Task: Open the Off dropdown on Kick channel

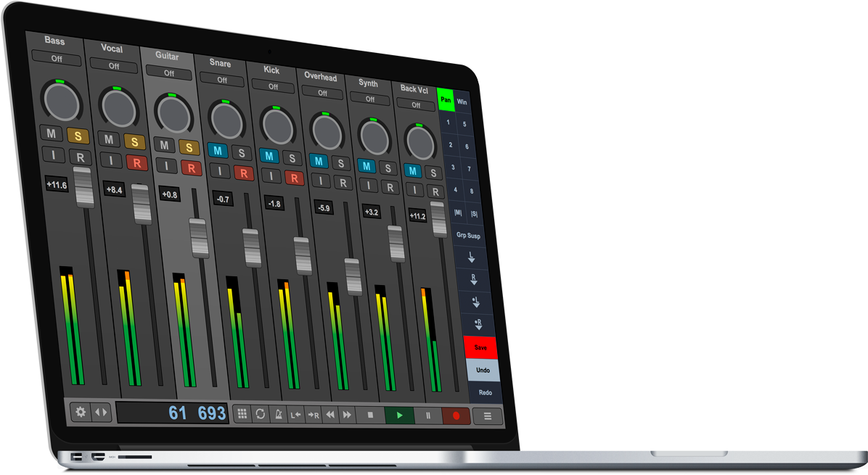Action: coord(273,86)
